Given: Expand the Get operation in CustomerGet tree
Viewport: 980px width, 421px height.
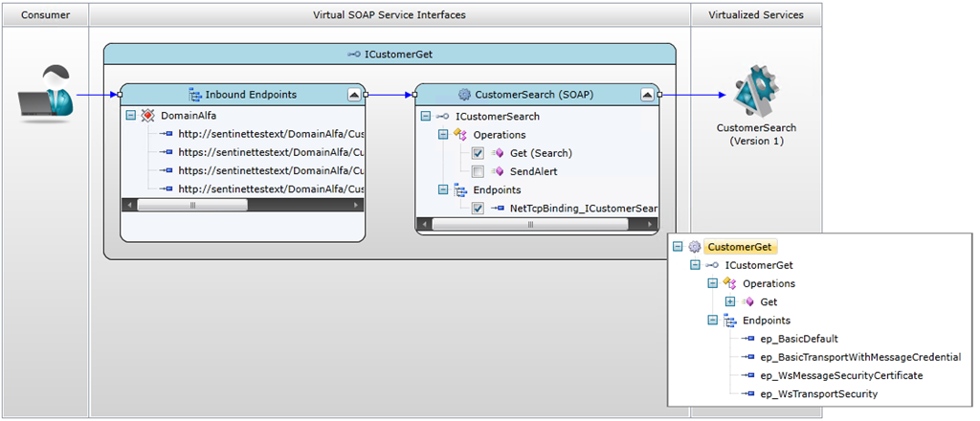Looking at the screenshot, I should [x=730, y=301].
